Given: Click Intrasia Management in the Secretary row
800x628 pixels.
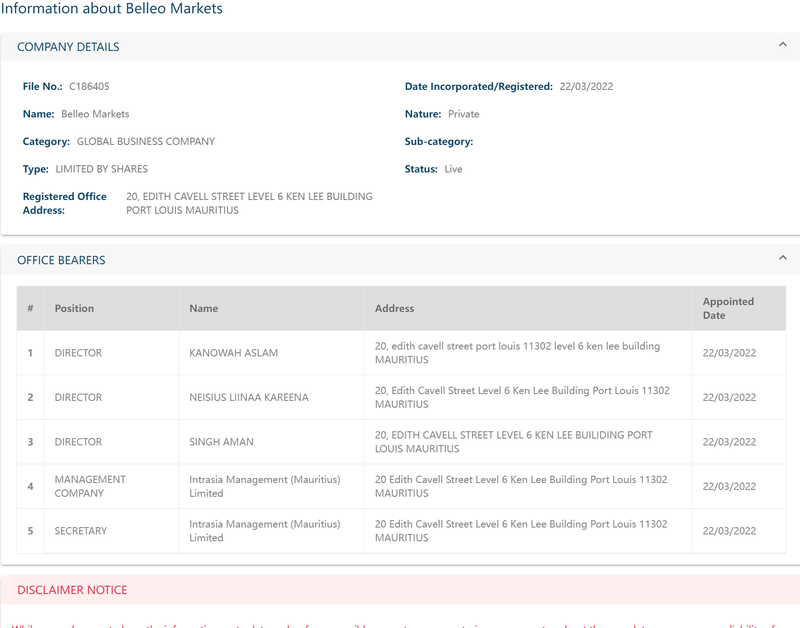Looking at the screenshot, I should point(265,531).
